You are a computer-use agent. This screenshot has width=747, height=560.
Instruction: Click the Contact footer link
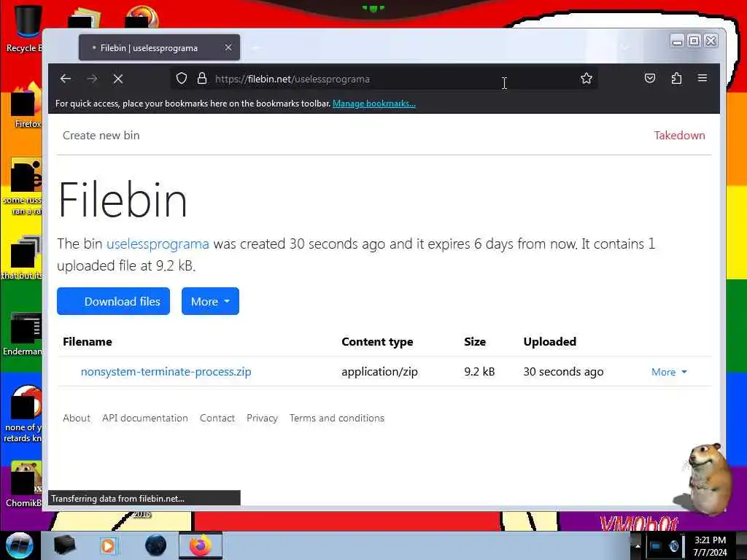(x=217, y=418)
